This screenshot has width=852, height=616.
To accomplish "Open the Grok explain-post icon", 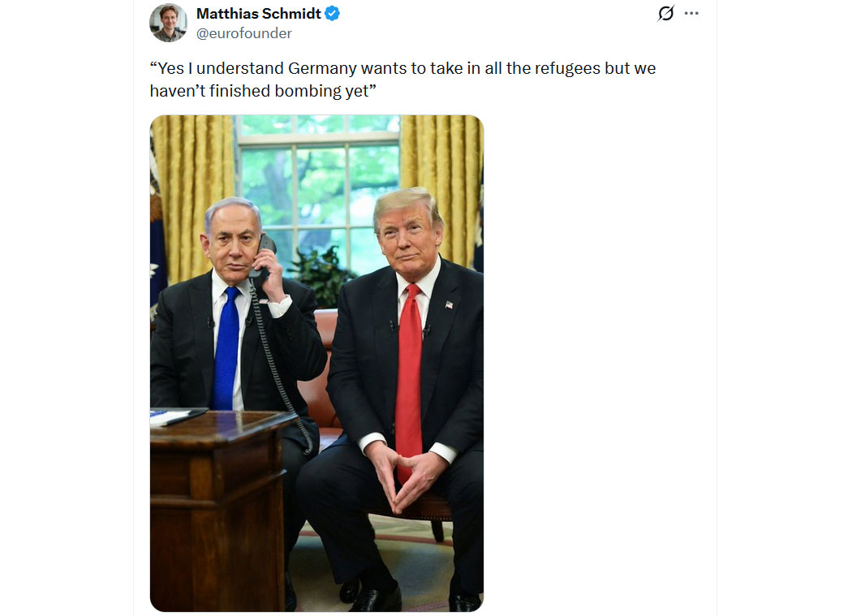I will pos(665,13).
